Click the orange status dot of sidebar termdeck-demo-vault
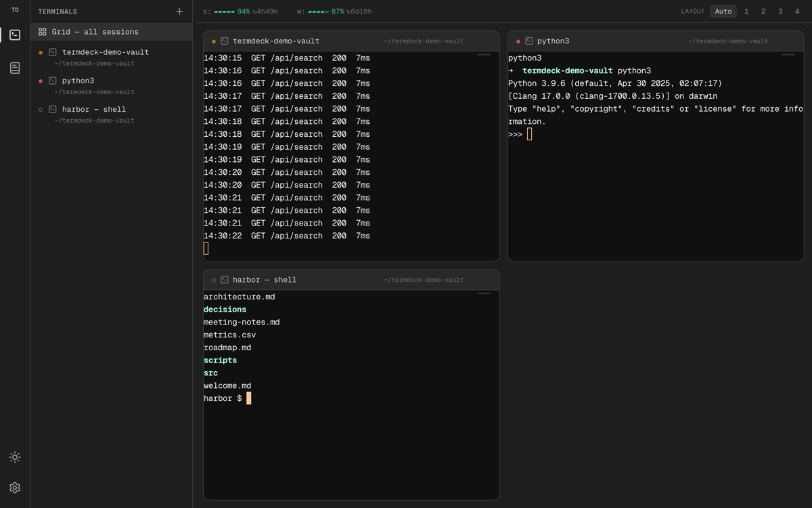Screen dimensions: 812x508 [41, 52]
